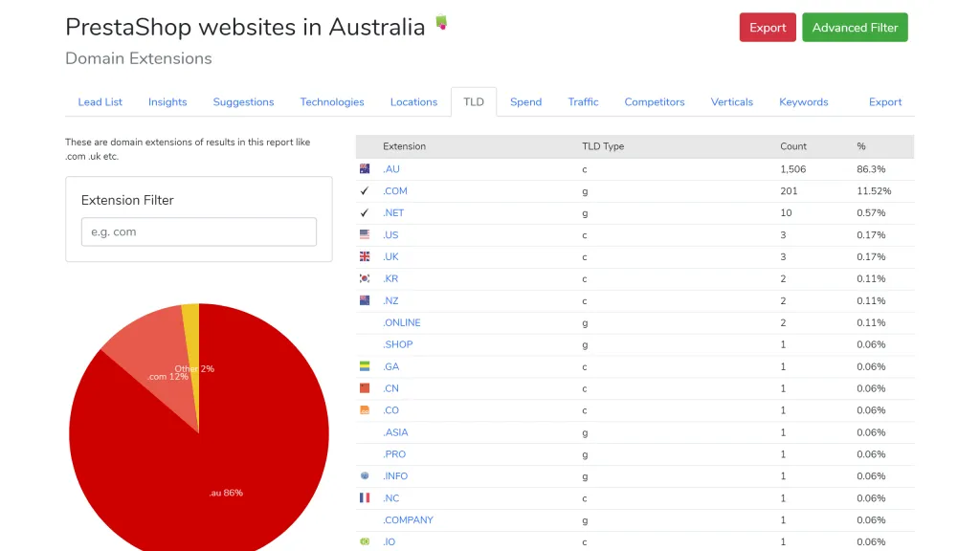Viewport: 980px width, 551px height.
Task: Click the 201 count value
Action: point(789,191)
